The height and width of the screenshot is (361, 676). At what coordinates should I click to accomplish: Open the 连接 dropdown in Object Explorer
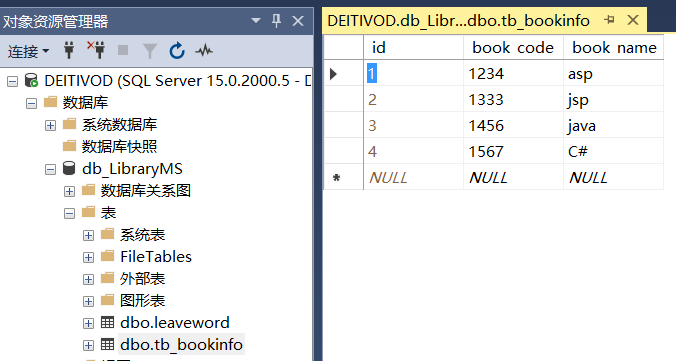tap(28, 51)
